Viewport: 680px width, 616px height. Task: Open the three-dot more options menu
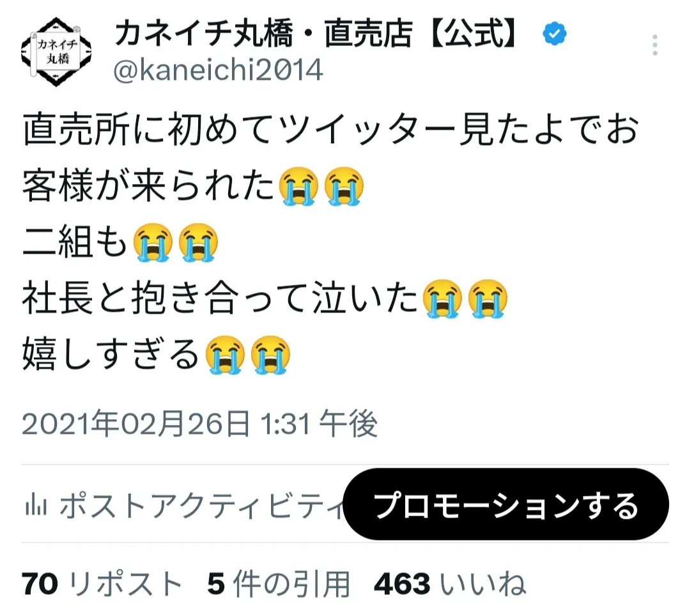coord(655,45)
